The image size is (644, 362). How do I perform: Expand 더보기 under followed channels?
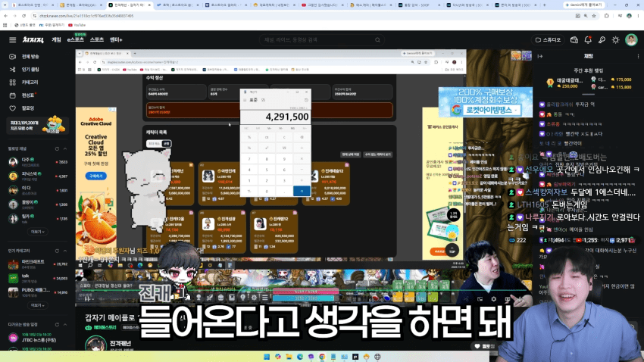coord(37,232)
